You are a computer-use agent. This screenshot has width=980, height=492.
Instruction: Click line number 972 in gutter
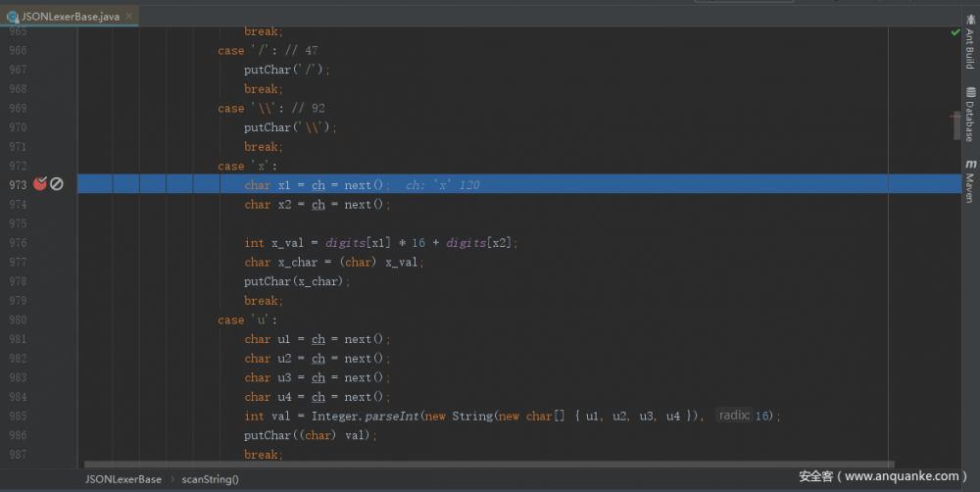18,166
